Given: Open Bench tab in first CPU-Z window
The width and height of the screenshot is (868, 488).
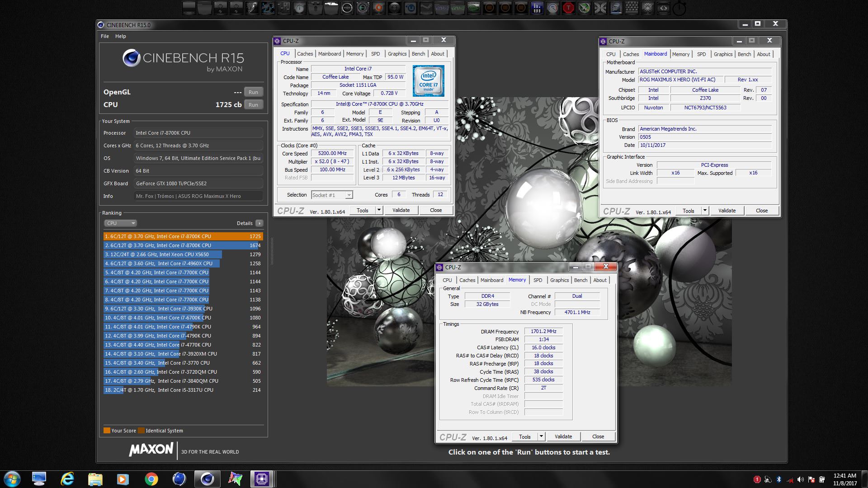Looking at the screenshot, I should tap(418, 54).
